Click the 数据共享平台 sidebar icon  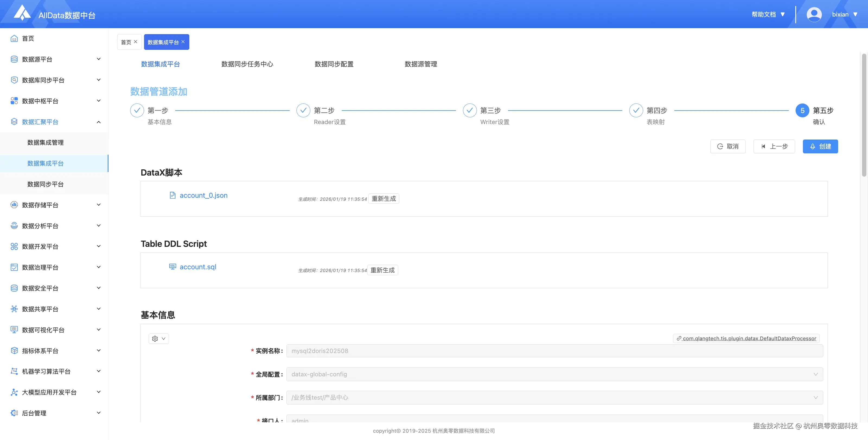click(14, 309)
